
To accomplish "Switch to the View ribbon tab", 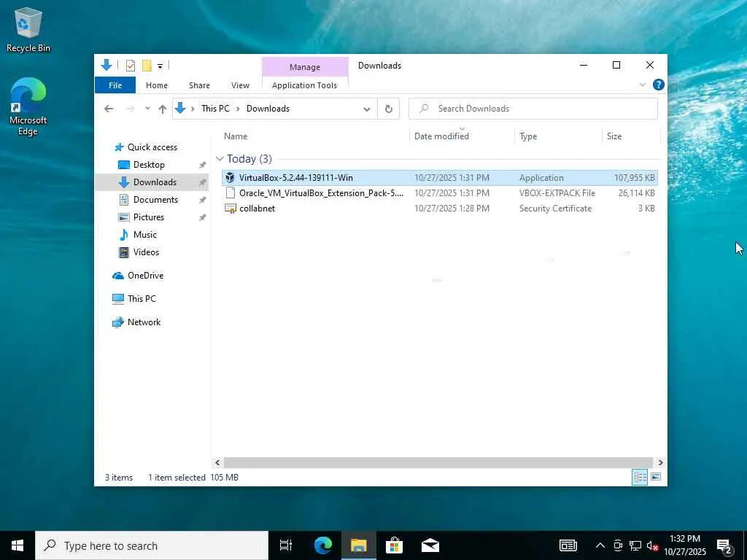I will (x=240, y=85).
